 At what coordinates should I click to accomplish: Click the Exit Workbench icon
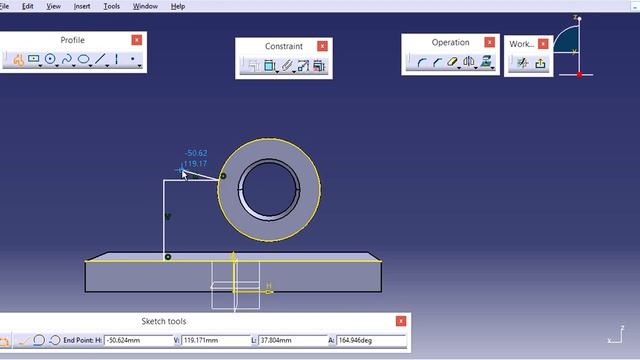click(x=540, y=63)
